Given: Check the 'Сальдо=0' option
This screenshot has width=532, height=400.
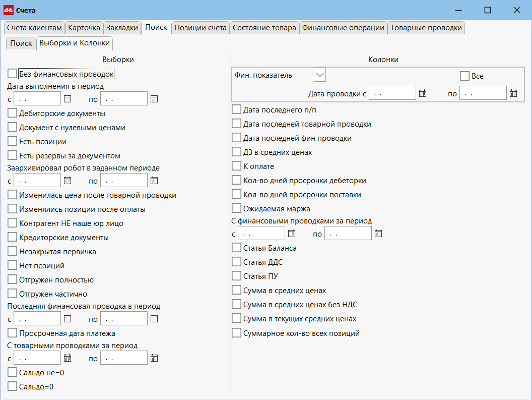Looking at the screenshot, I should tap(12, 386).
